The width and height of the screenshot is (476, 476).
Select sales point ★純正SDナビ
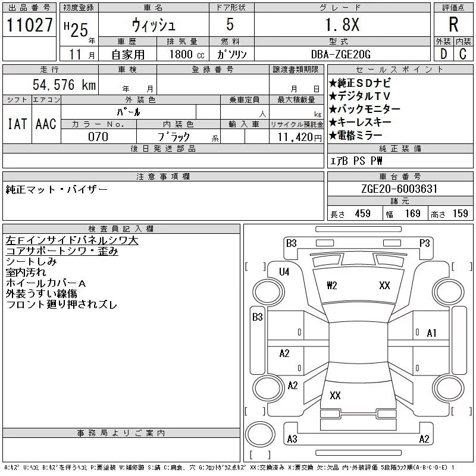(x=360, y=83)
